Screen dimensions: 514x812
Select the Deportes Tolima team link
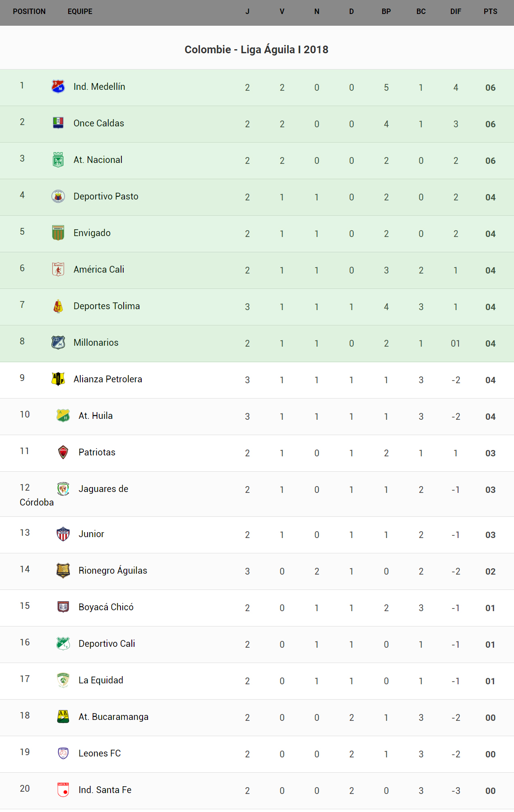pos(107,306)
